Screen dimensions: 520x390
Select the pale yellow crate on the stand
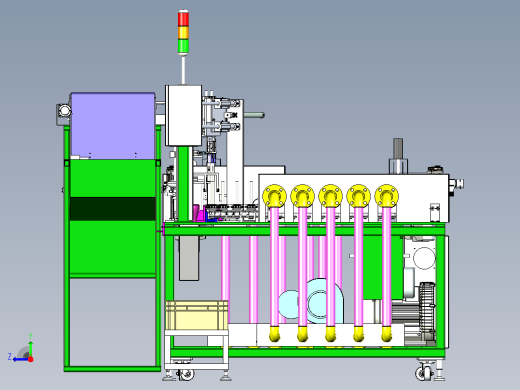click(197, 315)
